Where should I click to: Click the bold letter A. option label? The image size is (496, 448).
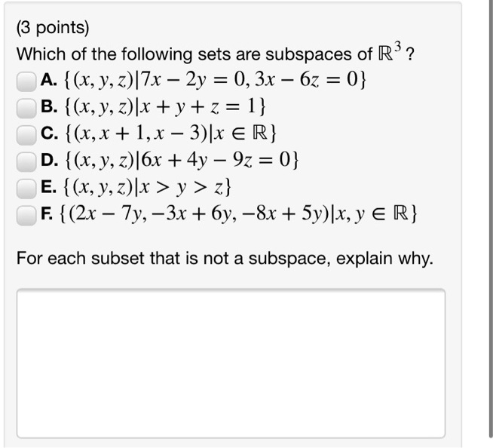point(49,80)
